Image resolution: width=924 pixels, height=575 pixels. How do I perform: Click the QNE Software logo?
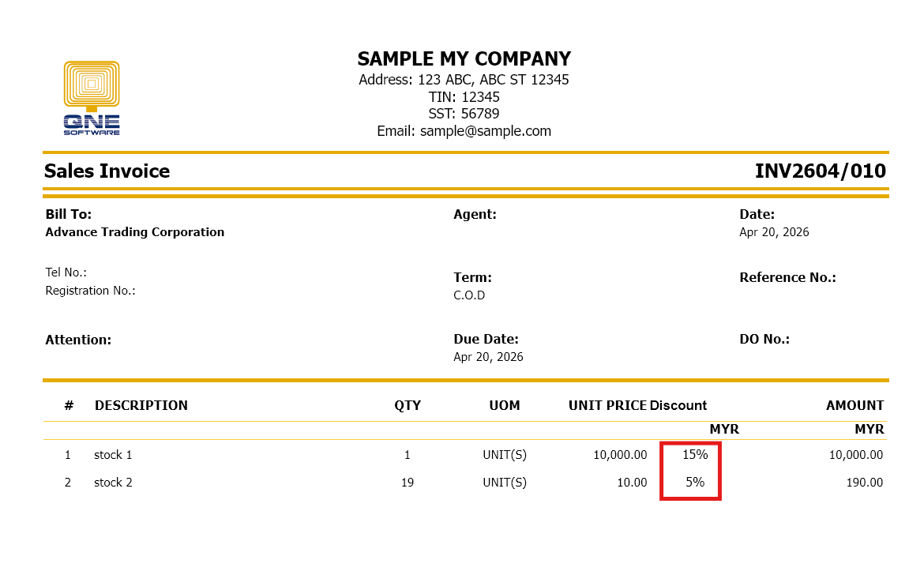pyautogui.click(x=92, y=98)
